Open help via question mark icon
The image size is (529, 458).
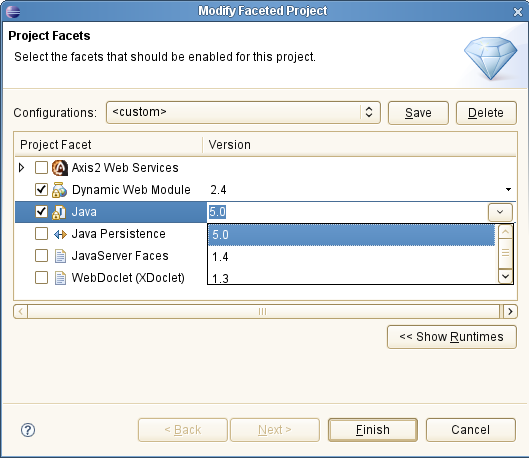[28, 430]
